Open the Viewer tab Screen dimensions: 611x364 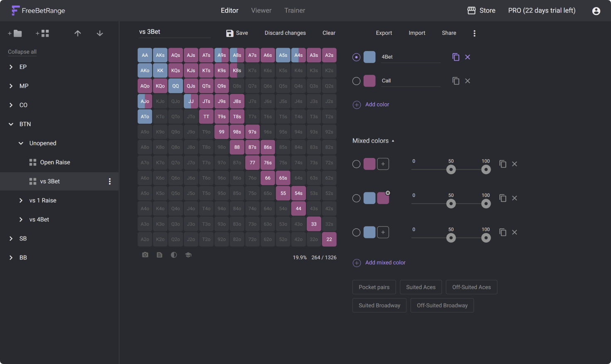261,10
